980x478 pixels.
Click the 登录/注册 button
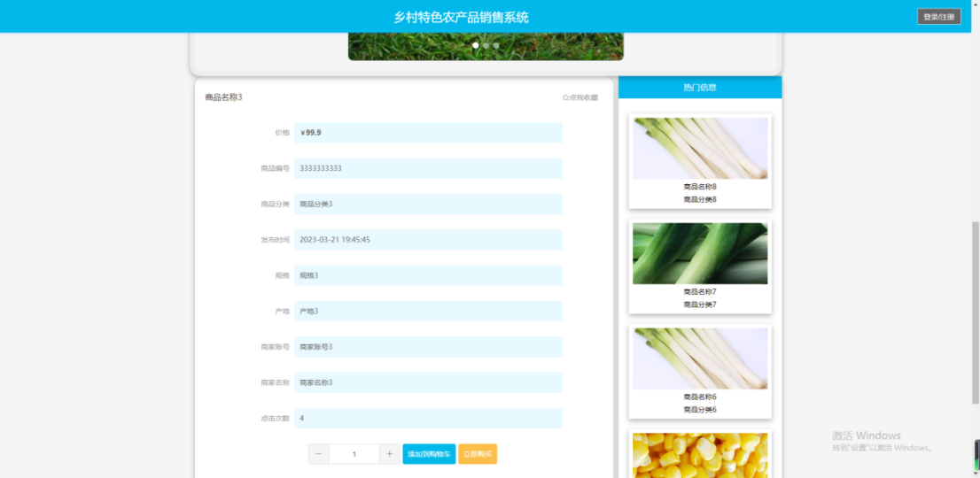click(938, 17)
